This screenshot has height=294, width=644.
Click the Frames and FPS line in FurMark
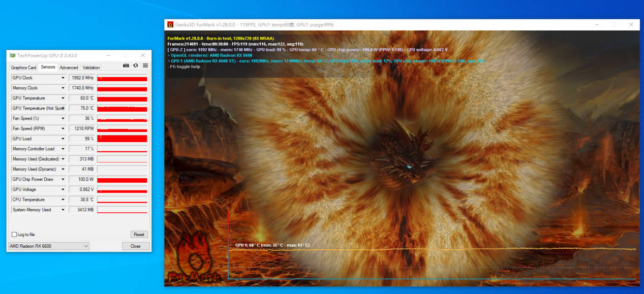pyautogui.click(x=235, y=44)
